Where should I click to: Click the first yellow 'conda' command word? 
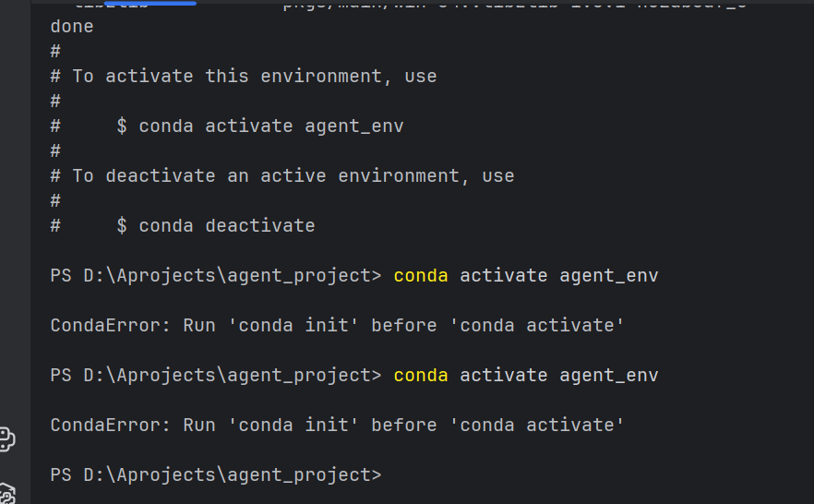pyautogui.click(x=421, y=276)
